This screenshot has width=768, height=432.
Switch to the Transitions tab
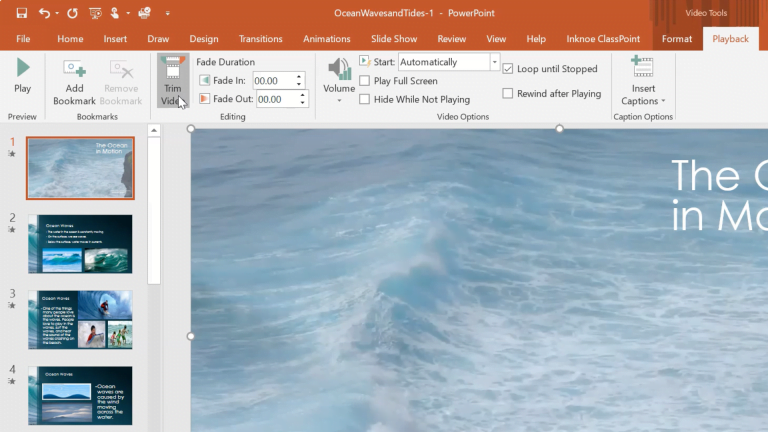point(261,39)
